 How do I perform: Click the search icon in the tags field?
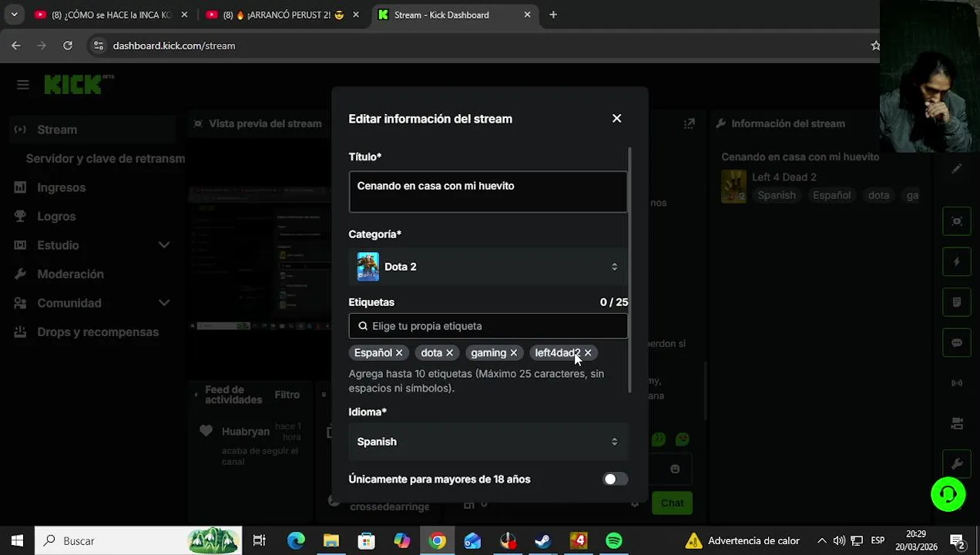pyautogui.click(x=363, y=326)
